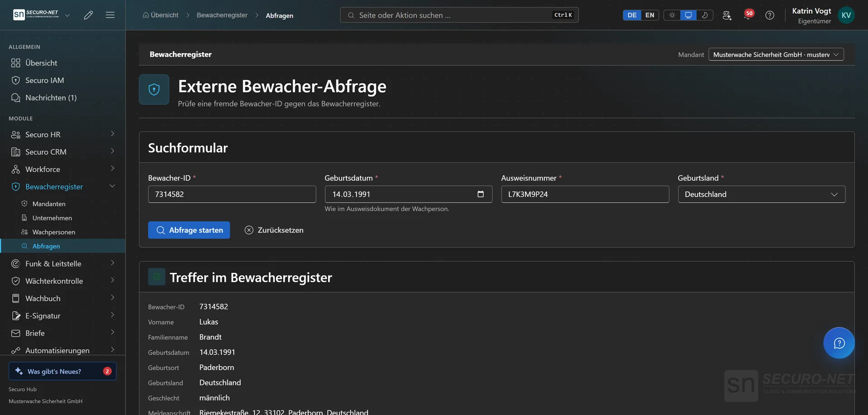Click the green check icon beside Treffer heading
The height and width of the screenshot is (415, 868).
click(157, 277)
